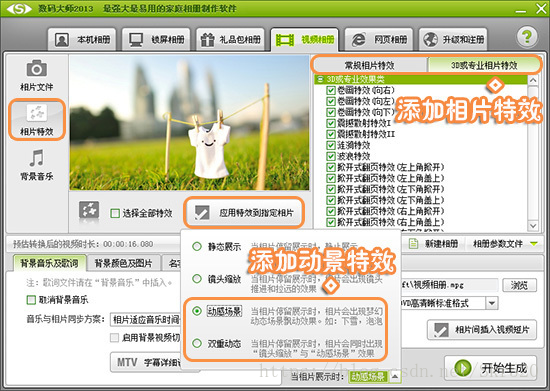
Task: Click 应用特效到指定相片 button
Action: coord(244,213)
